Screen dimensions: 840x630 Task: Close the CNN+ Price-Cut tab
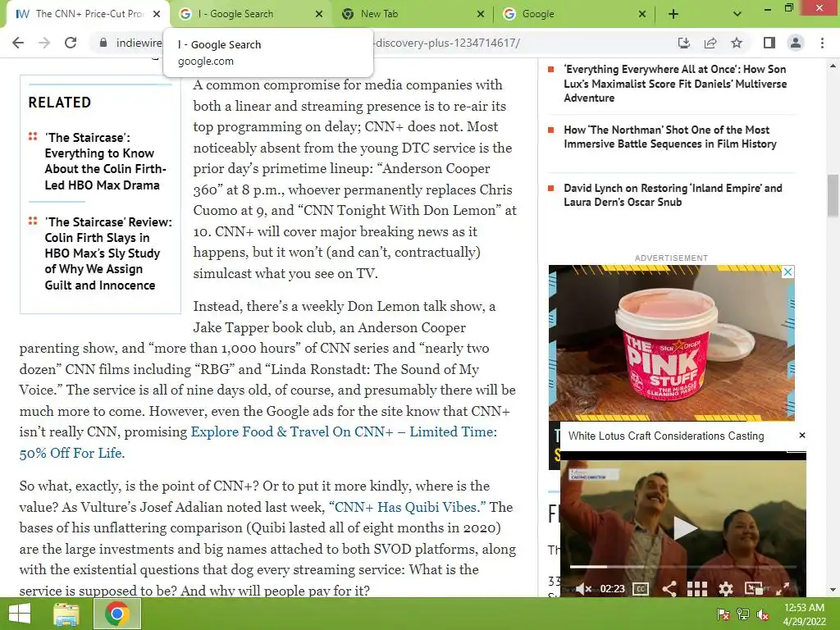157,14
